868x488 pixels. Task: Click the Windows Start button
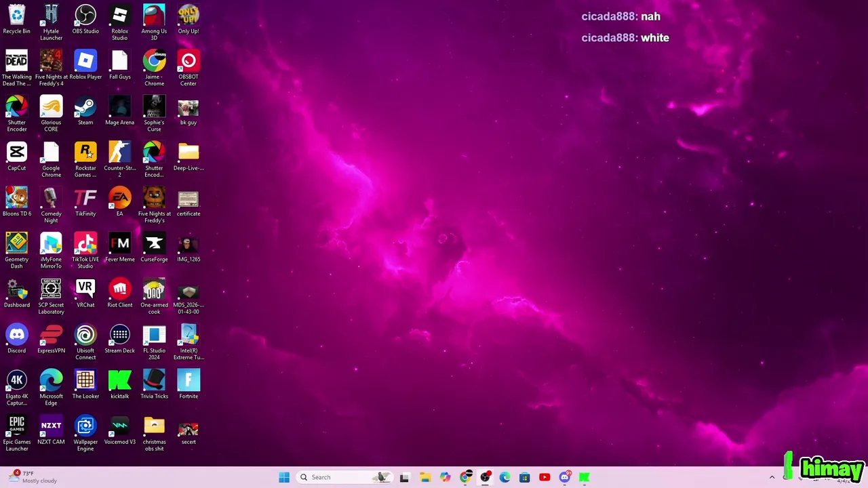(284, 477)
